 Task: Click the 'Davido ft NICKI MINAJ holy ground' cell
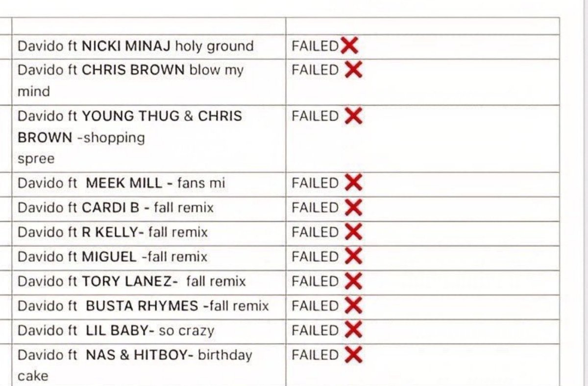(x=149, y=47)
